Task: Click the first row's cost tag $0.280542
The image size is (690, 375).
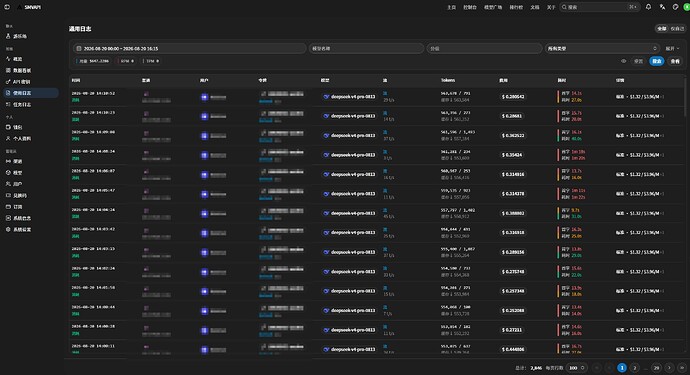Action: [x=513, y=97]
